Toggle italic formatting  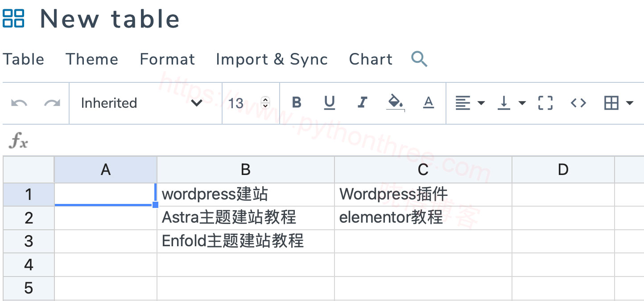pos(362,103)
